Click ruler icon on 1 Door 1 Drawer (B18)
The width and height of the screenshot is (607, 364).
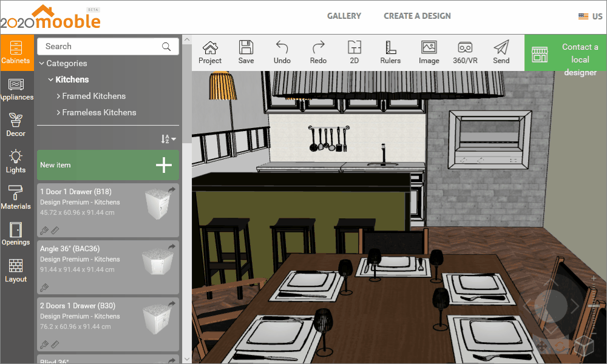55,231
